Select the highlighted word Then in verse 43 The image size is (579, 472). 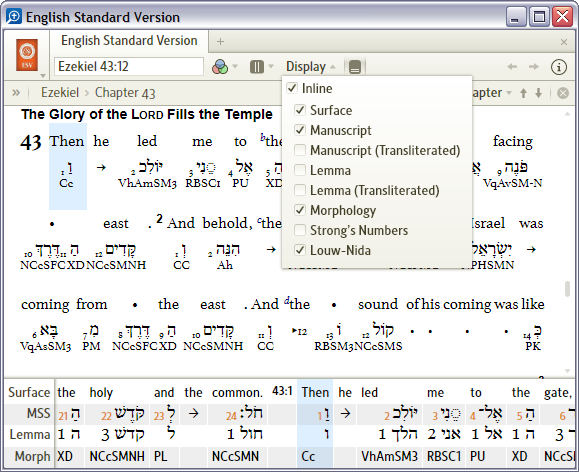click(67, 141)
